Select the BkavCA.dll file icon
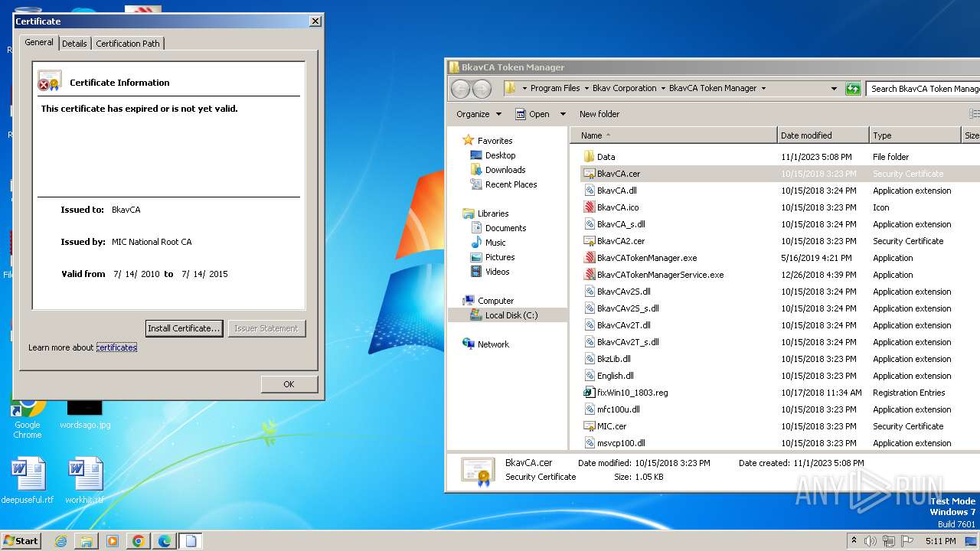The image size is (980, 551). point(589,191)
